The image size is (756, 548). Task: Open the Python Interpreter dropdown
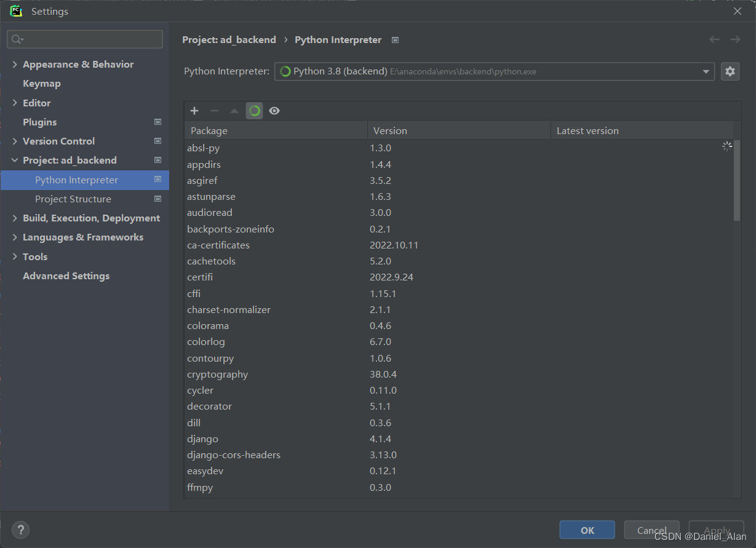(x=495, y=71)
